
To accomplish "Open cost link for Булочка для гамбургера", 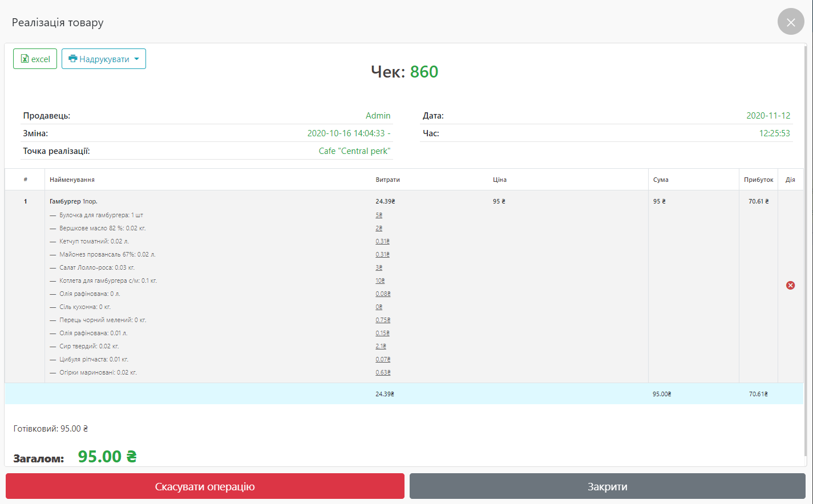I will click(x=379, y=216).
